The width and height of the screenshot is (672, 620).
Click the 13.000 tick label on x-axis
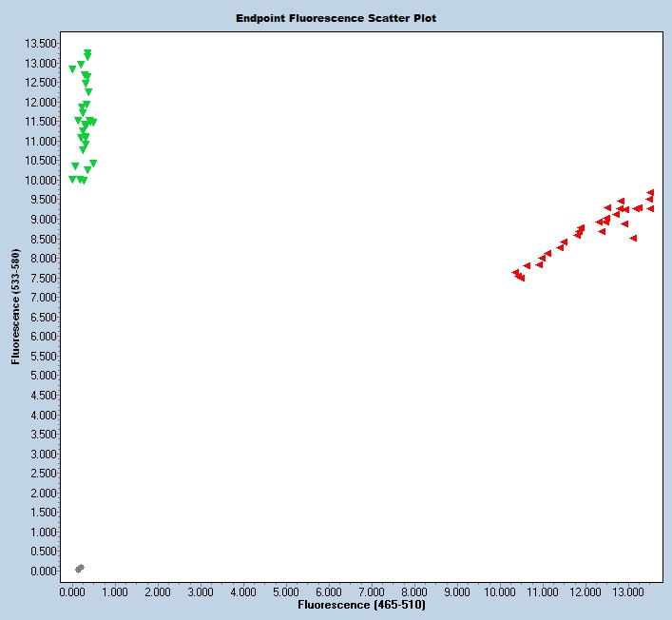[628, 591]
